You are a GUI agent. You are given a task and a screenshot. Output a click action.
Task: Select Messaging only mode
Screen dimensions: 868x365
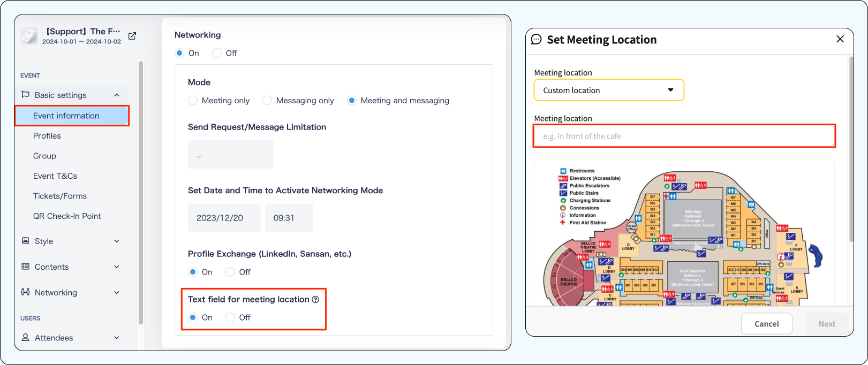click(267, 101)
